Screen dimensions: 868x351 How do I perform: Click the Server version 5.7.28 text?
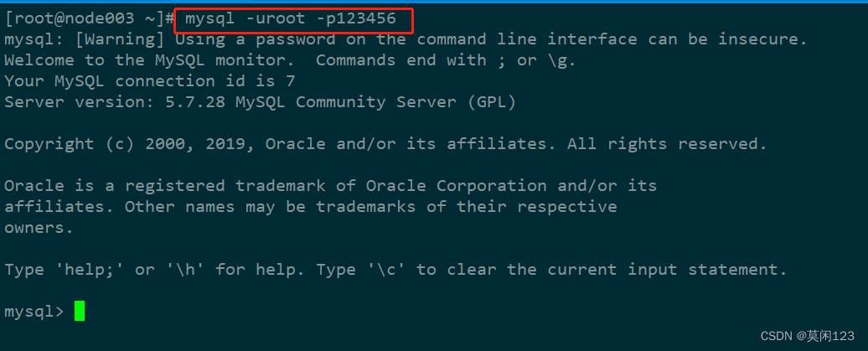[x=120, y=102]
